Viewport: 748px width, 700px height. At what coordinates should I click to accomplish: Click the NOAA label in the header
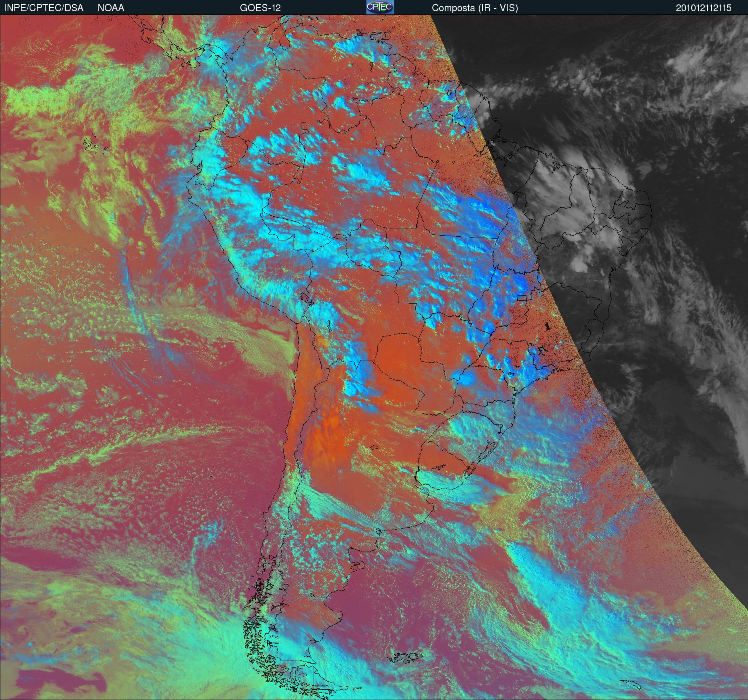tap(111, 8)
